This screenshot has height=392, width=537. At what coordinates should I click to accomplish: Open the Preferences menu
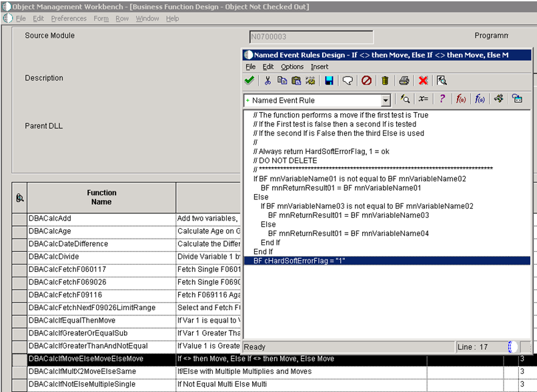pyautogui.click(x=69, y=19)
